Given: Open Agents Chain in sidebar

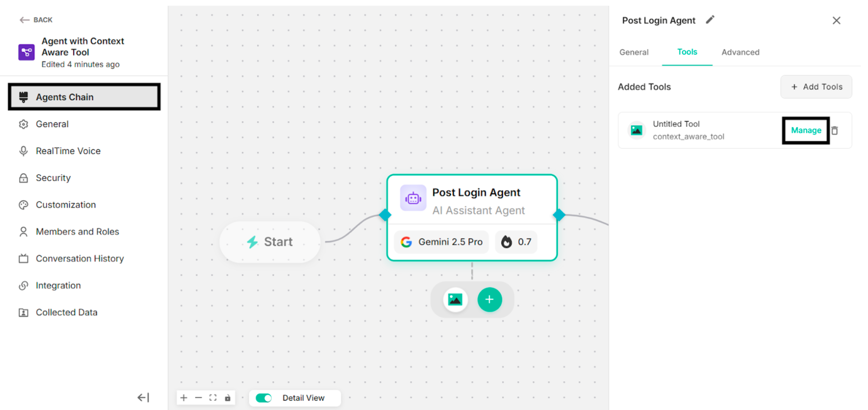Looking at the screenshot, I should (x=84, y=97).
